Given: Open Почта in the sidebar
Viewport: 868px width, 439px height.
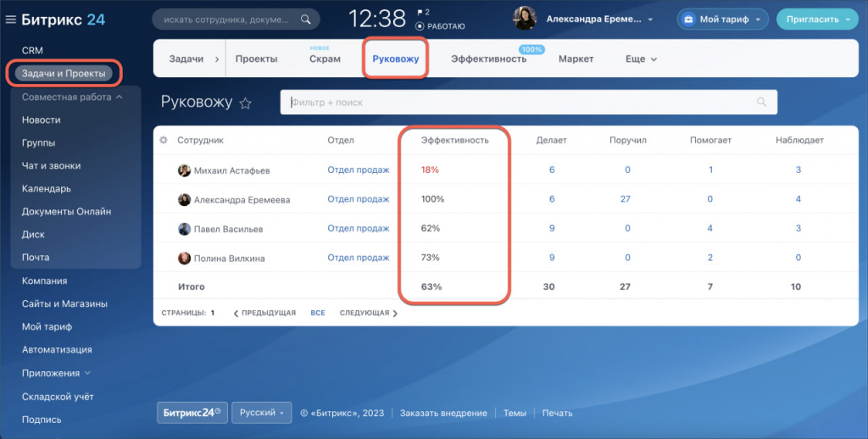Looking at the screenshot, I should (36, 258).
